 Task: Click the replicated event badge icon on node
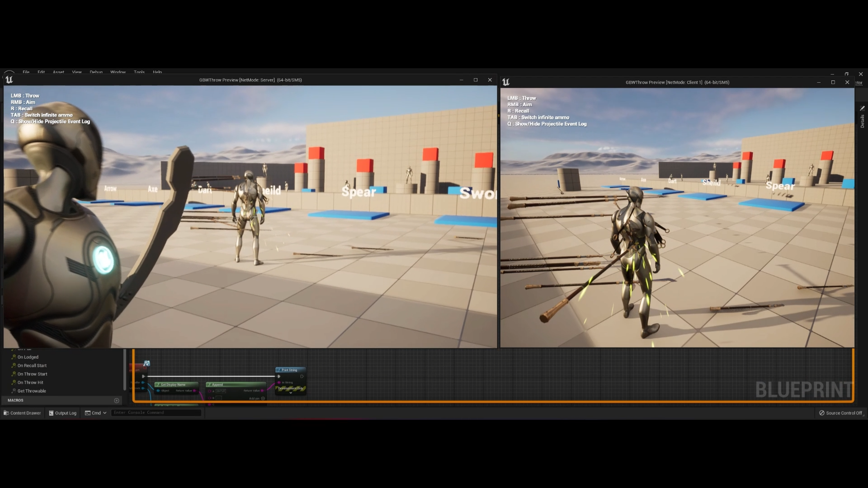[146, 363]
